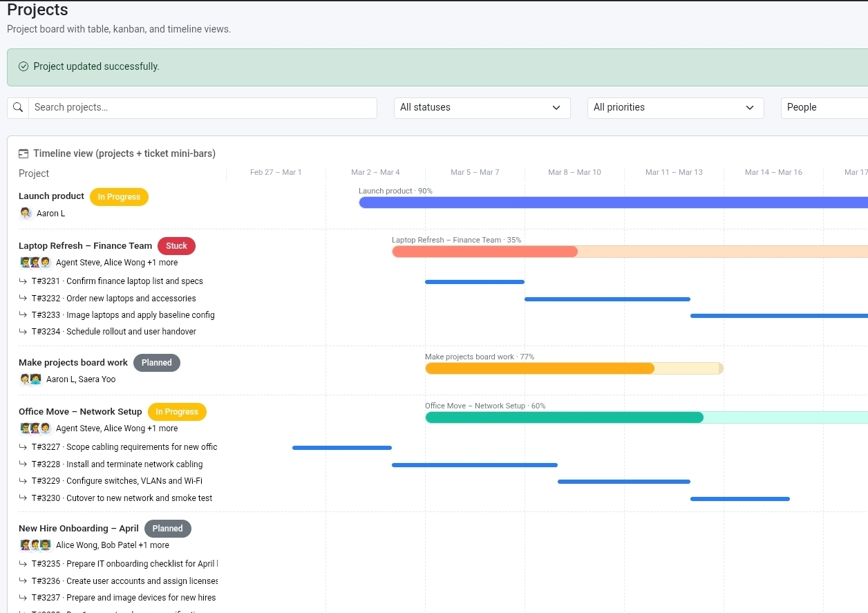Click avatar group under Laptop Refresh project
The width and height of the screenshot is (868, 613).
35,263
